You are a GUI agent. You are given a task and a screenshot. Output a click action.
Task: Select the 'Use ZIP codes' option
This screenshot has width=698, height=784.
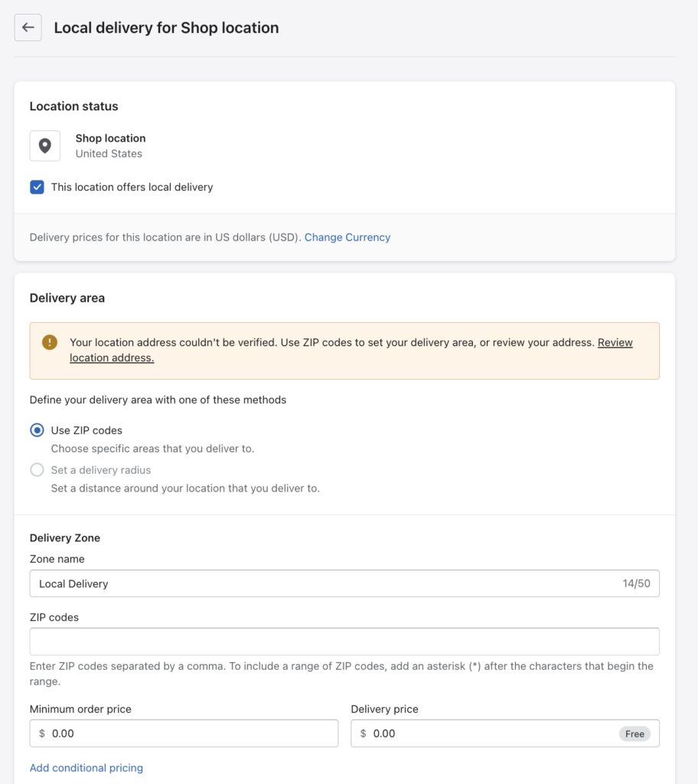click(37, 430)
